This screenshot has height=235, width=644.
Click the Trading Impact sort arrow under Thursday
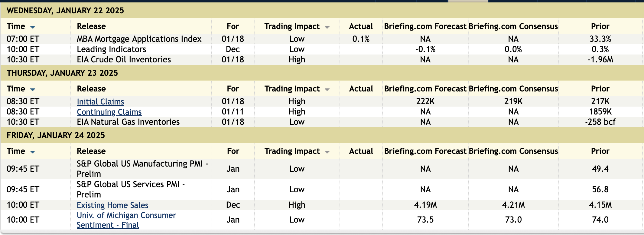[327, 90]
